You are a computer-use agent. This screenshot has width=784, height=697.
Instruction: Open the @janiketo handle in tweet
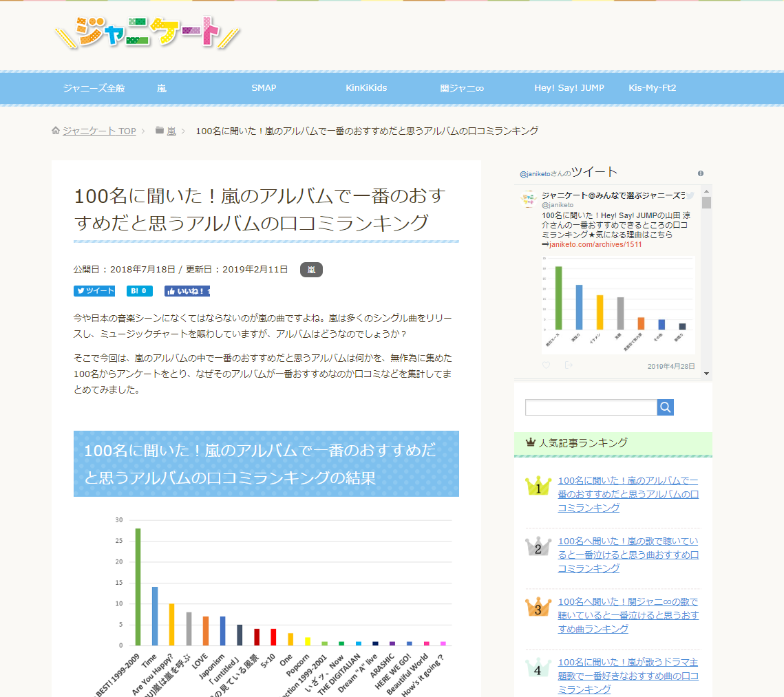tap(558, 205)
